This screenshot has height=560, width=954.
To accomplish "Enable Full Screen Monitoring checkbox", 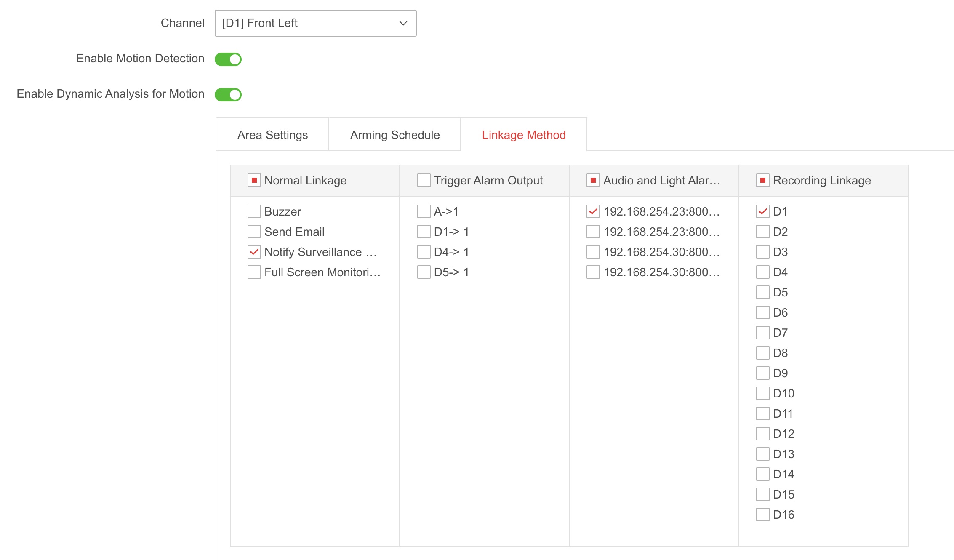I will pyautogui.click(x=254, y=272).
